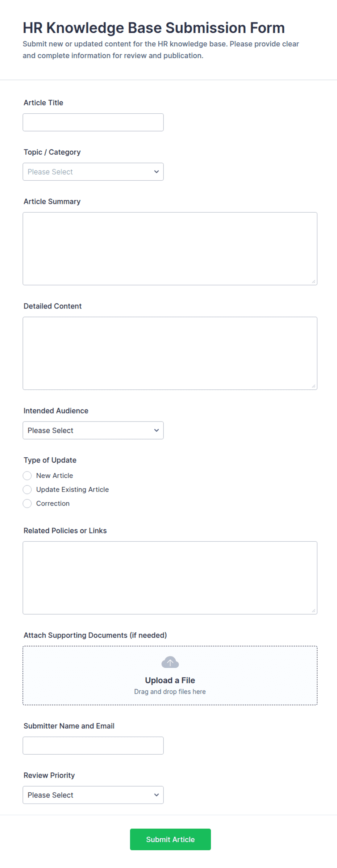Select the New Article radio button

point(27,475)
